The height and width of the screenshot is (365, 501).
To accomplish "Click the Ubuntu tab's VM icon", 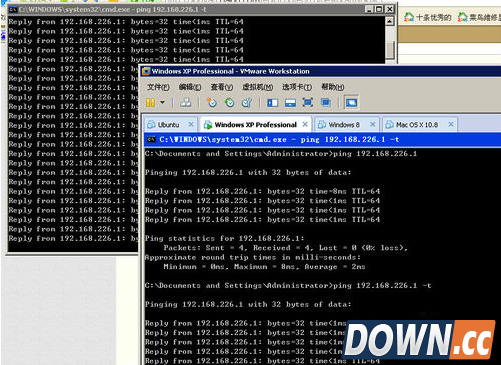I will tap(151, 125).
